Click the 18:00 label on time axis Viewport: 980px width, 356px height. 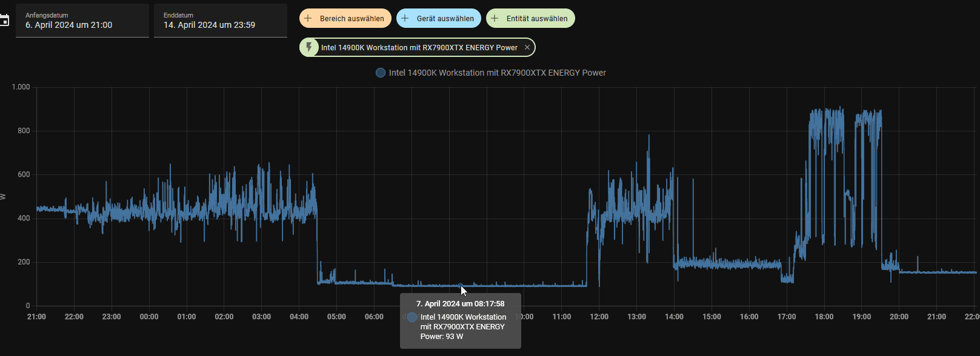tap(824, 317)
